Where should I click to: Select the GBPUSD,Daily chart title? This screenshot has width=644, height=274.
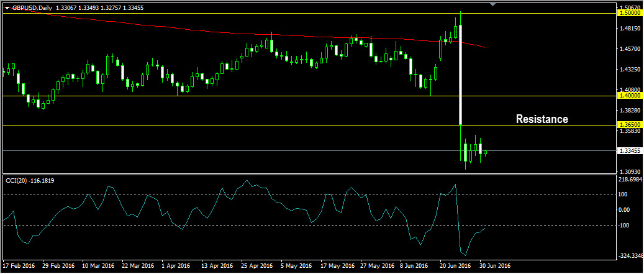pyautogui.click(x=31, y=7)
